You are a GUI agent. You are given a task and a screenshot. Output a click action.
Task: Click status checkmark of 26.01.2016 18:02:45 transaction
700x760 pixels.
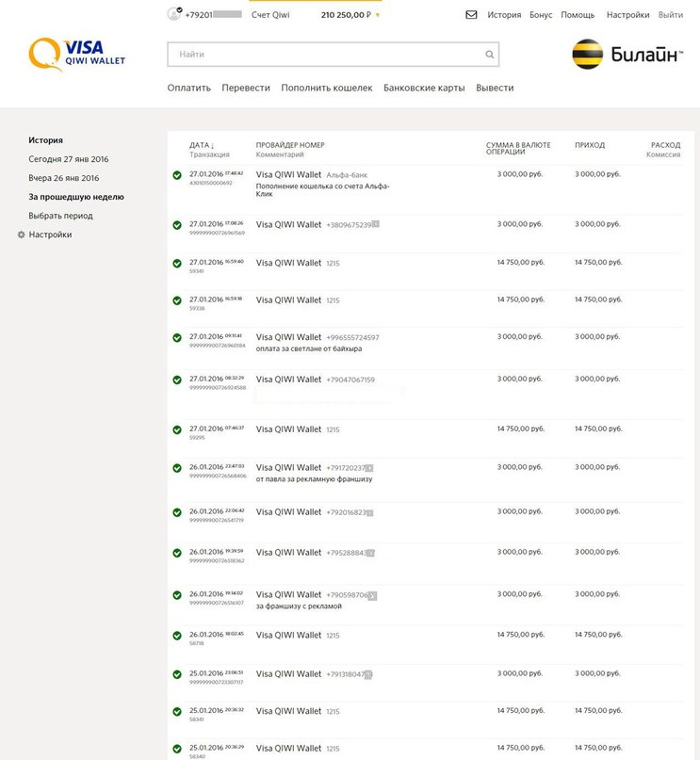click(177, 636)
